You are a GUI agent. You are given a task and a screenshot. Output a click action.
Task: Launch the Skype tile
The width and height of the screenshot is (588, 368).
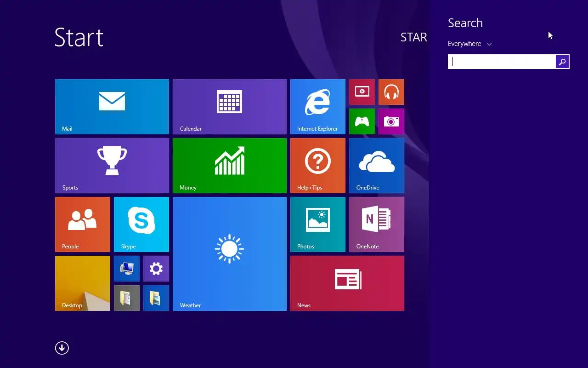(141, 224)
